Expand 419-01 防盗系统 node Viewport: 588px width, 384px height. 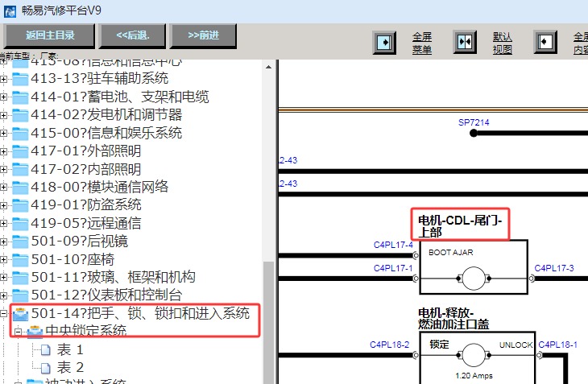3,205
